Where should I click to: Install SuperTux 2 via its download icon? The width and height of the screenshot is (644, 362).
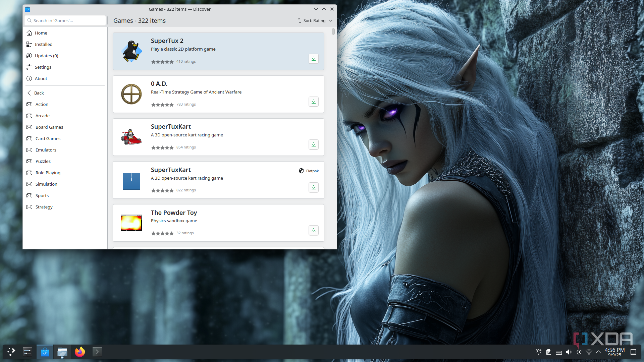[313, 59]
